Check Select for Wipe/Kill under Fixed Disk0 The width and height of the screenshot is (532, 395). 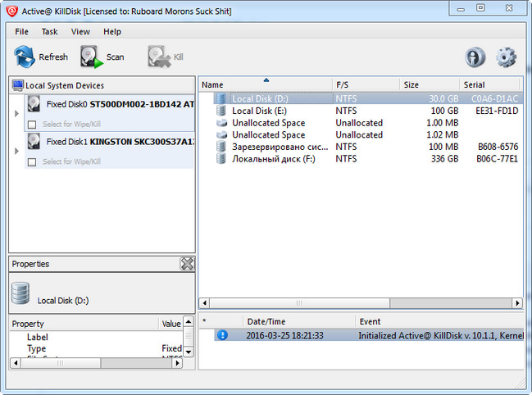(x=32, y=125)
